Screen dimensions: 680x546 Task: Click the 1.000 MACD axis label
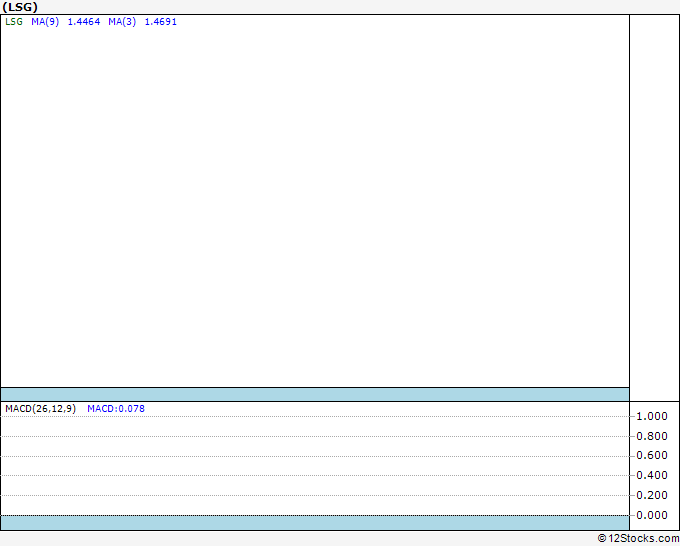[x=652, y=416]
